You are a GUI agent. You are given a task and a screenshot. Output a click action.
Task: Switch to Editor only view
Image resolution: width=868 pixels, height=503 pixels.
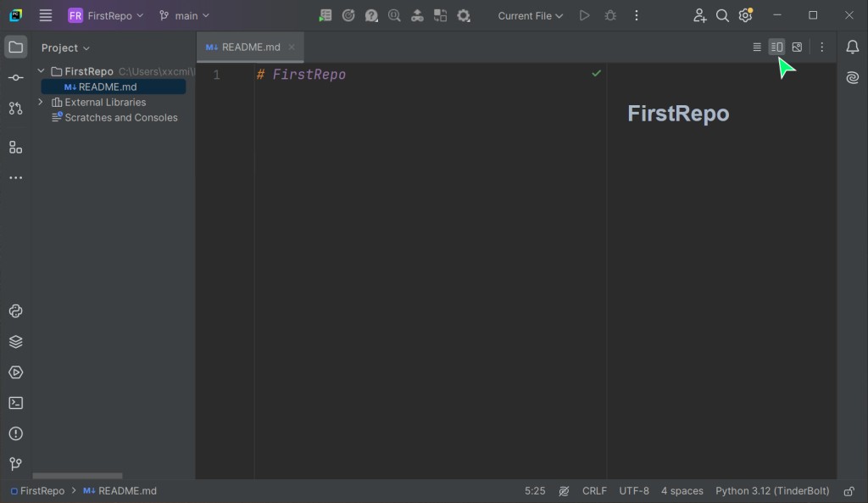pos(757,48)
